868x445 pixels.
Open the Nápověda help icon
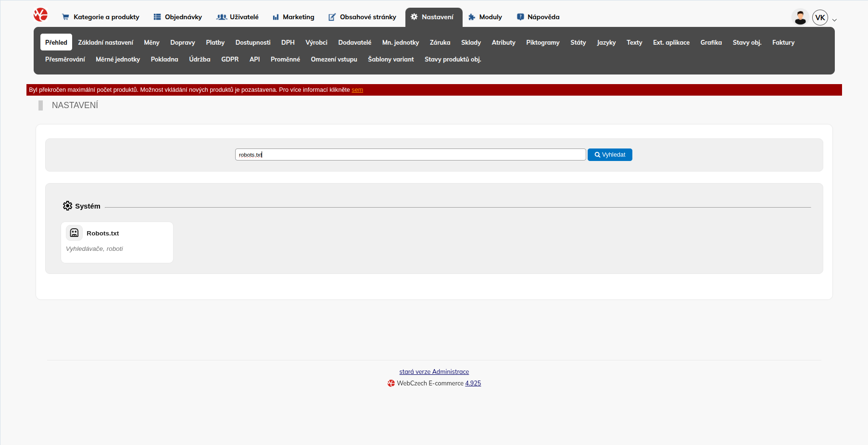pyautogui.click(x=520, y=17)
